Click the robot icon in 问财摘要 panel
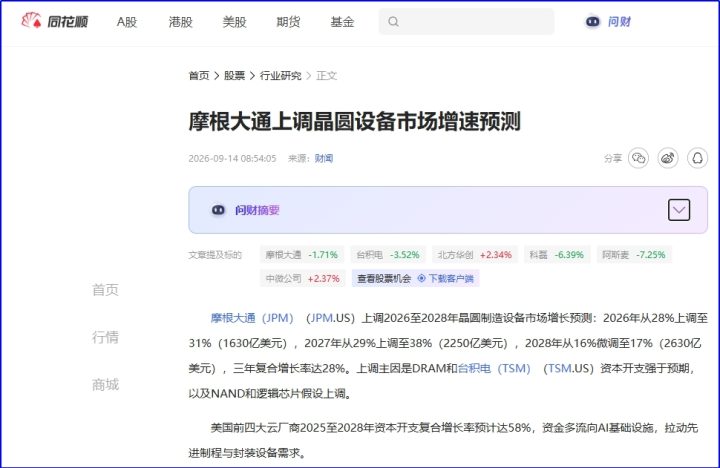The width and height of the screenshot is (720, 468). (218, 210)
